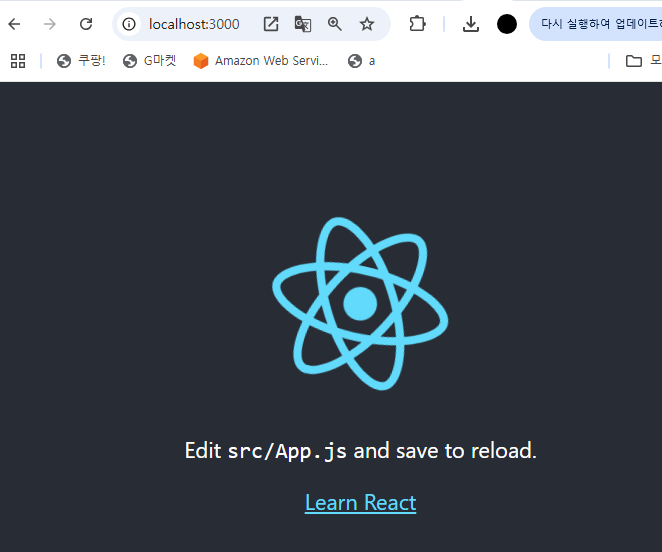Viewport: 662px width, 552px height.
Task: Open Amazon Web Services bookmark
Action: (260, 61)
